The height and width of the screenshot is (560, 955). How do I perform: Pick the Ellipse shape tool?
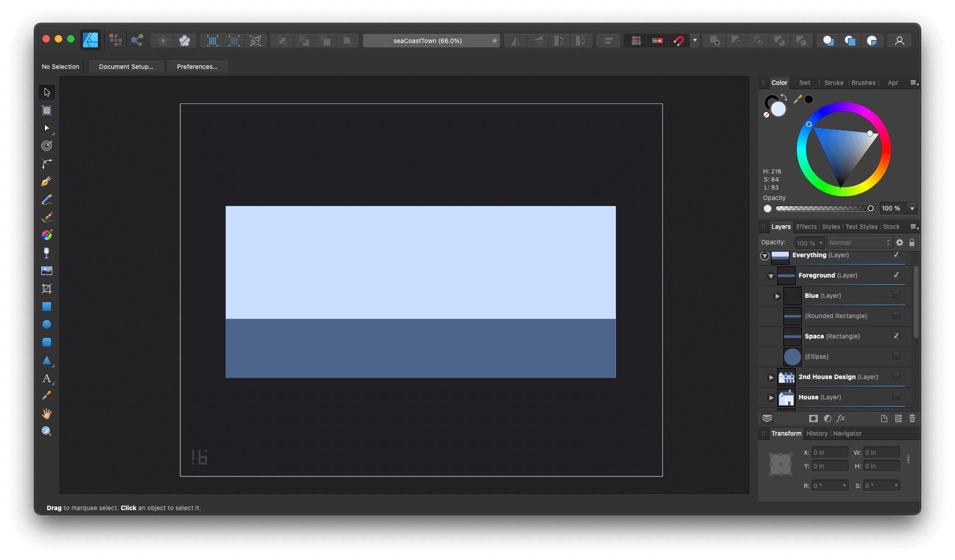pyautogui.click(x=47, y=324)
